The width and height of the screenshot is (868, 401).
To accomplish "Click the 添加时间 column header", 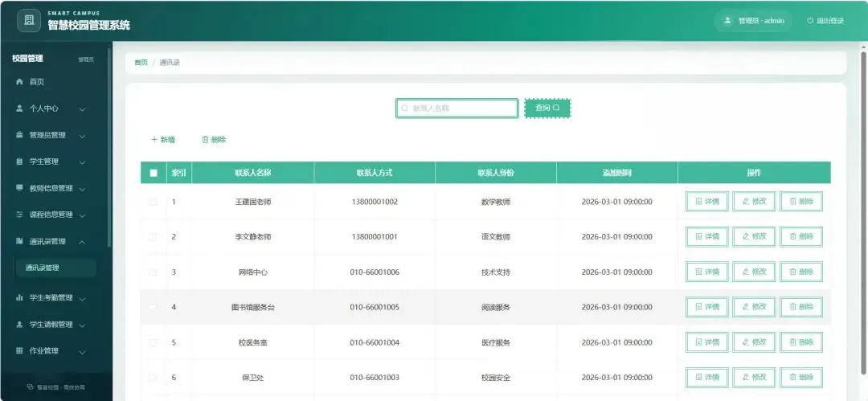I will [616, 173].
